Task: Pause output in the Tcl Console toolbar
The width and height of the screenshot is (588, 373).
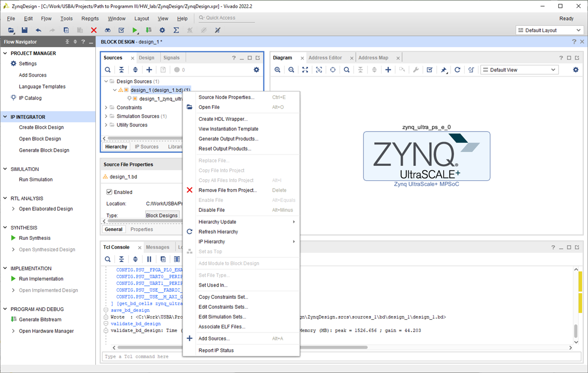Action: tap(149, 259)
